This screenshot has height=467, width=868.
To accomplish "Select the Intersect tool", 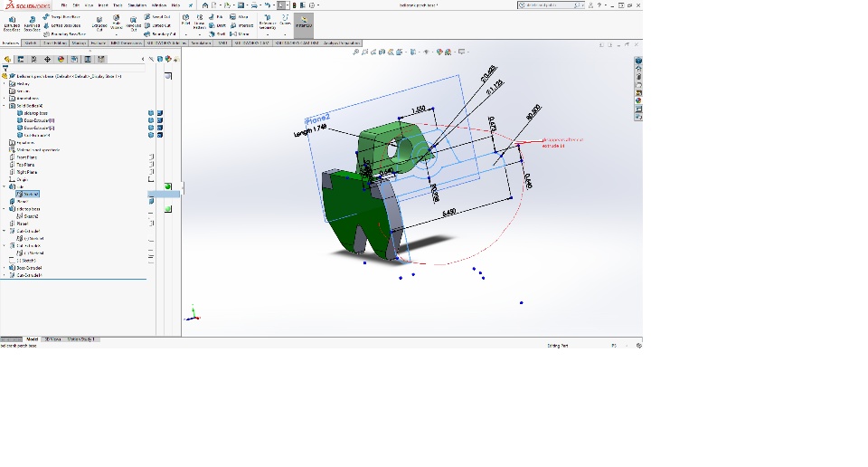I will click(x=241, y=25).
